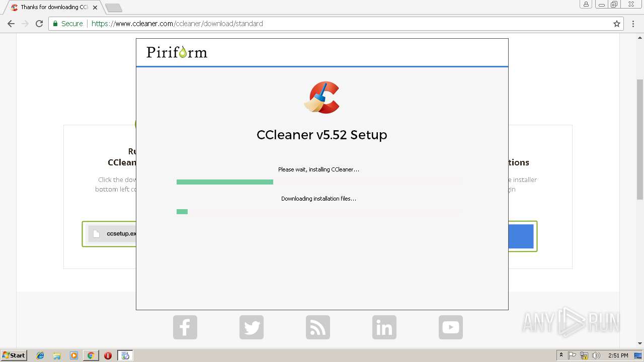Switch to Chrome via taskbar icon
This screenshot has width=644, height=362.
(x=91, y=355)
